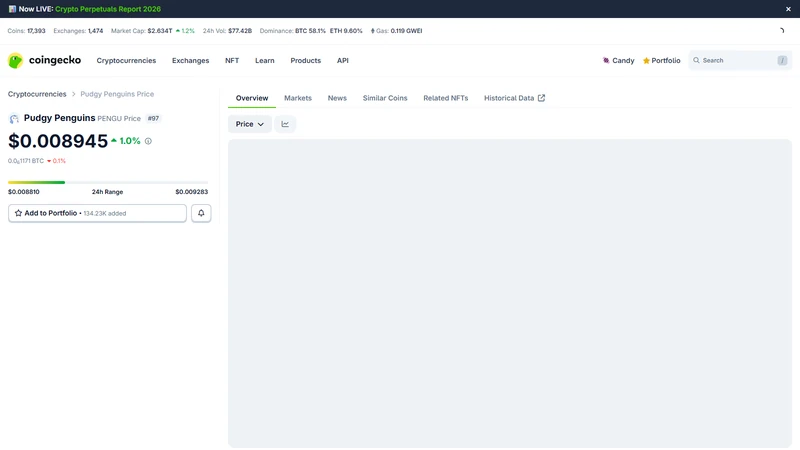Click the info icon next to 1.0%
This screenshot has height=450, width=800.
[x=148, y=141]
